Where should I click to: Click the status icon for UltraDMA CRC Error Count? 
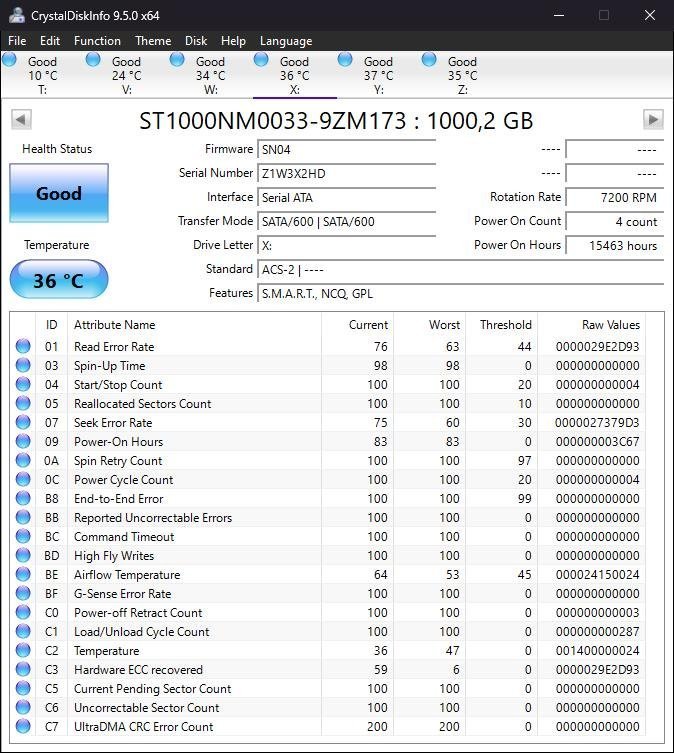pos(23,727)
